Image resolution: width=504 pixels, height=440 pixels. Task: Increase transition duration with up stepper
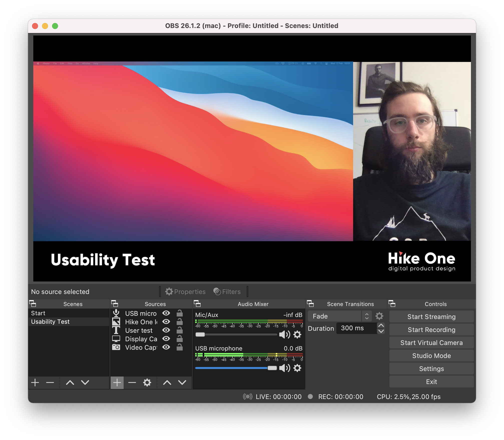click(x=381, y=325)
